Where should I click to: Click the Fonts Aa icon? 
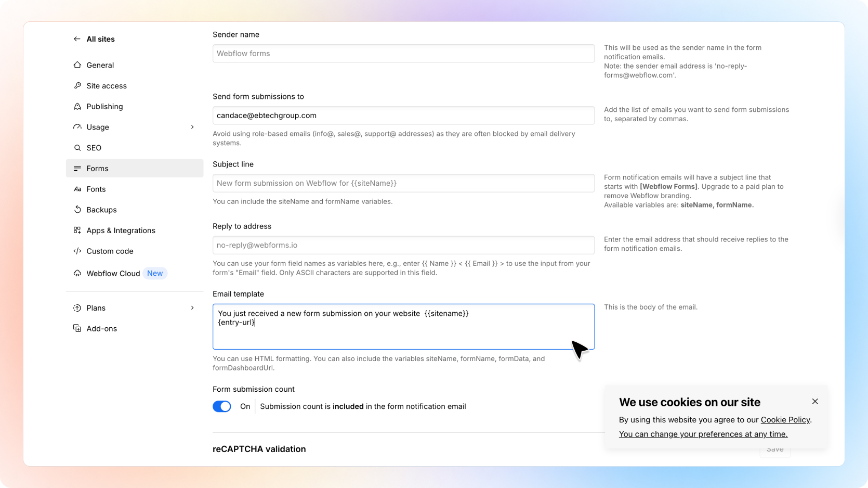coord(77,189)
